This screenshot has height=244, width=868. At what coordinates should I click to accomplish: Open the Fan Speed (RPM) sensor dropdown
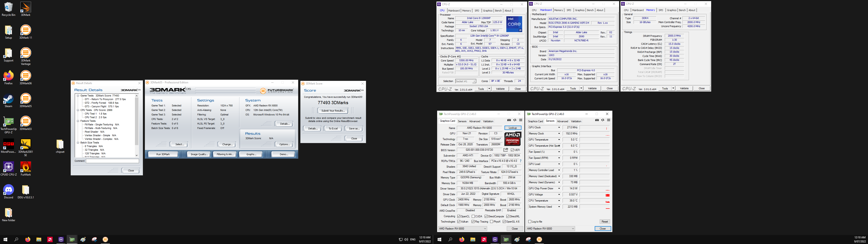tap(559, 158)
